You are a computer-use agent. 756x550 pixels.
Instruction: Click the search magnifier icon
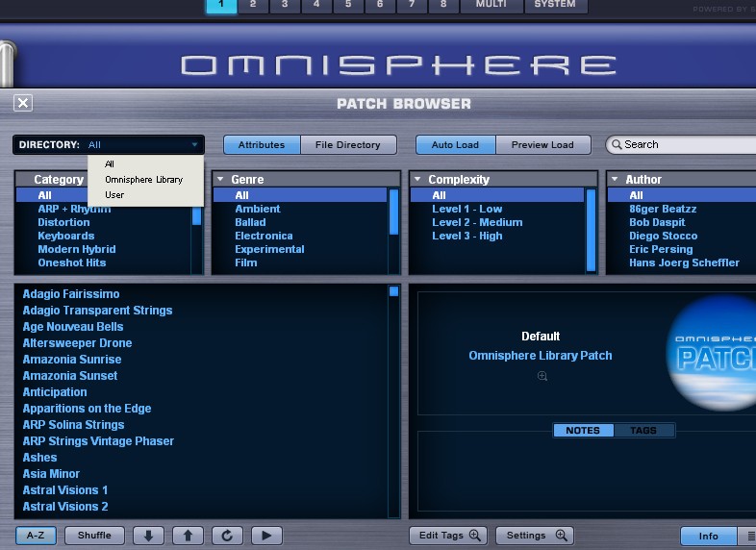tap(617, 144)
